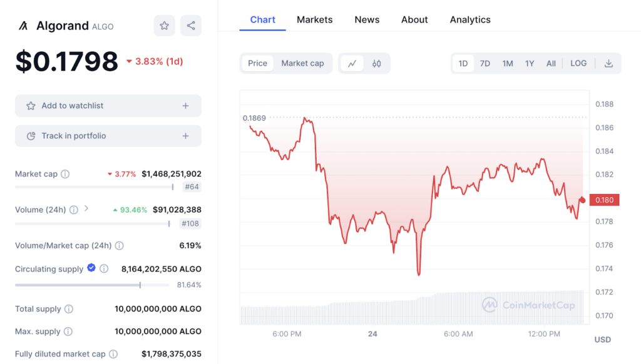This screenshot has height=364, width=641.
Task: Click the circulating supply progress bar
Action: click(91, 285)
